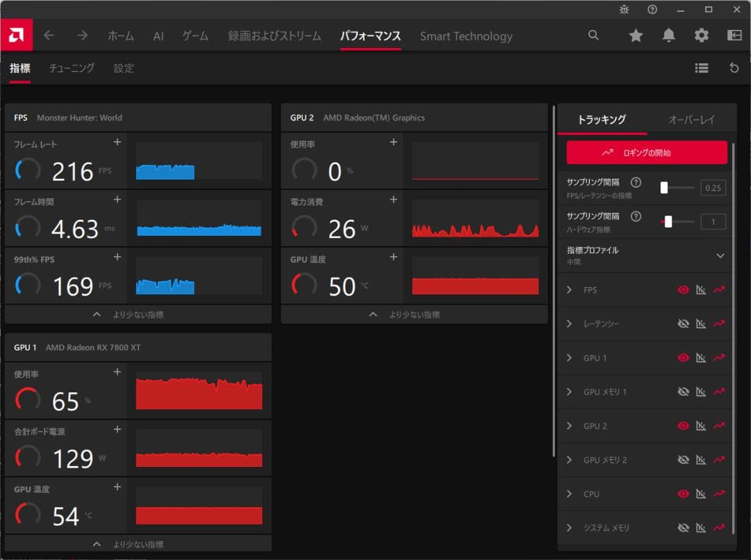Click the hardware sampling value field showing 1
This screenshot has width=751, height=560.
click(x=713, y=222)
